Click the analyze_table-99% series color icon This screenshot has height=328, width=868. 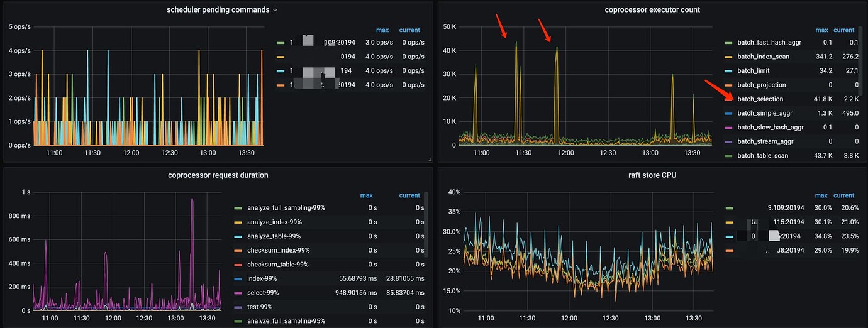coord(237,236)
